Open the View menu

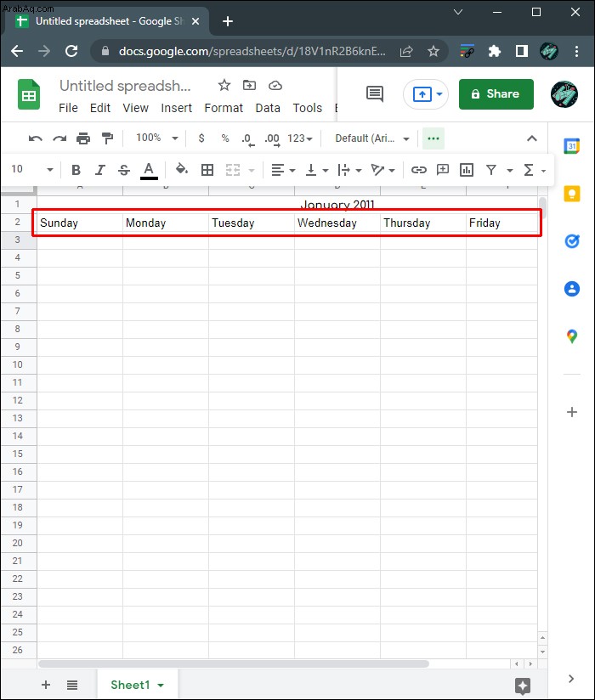click(136, 108)
